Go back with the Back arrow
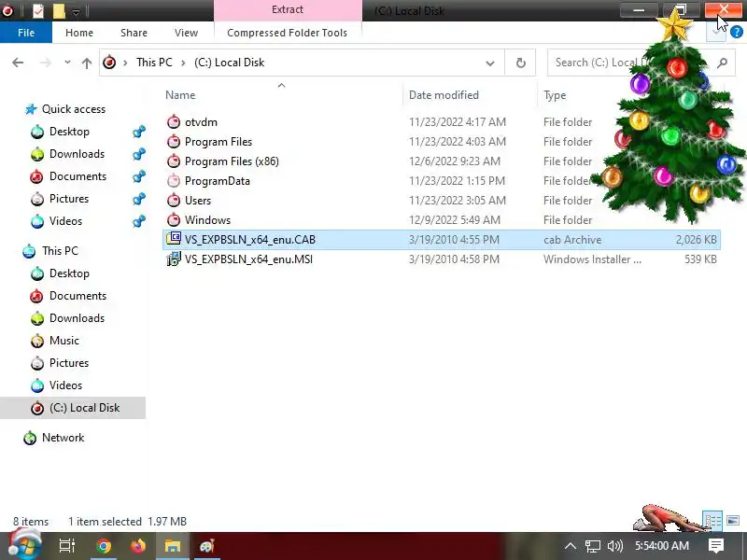Image resolution: width=747 pixels, height=560 pixels. pyautogui.click(x=18, y=63)
